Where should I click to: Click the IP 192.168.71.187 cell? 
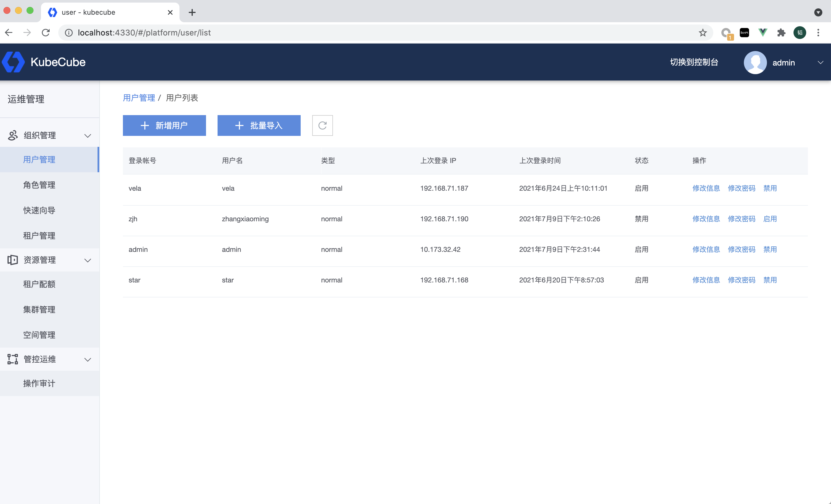pyautogui.click(x=444, y=188)
